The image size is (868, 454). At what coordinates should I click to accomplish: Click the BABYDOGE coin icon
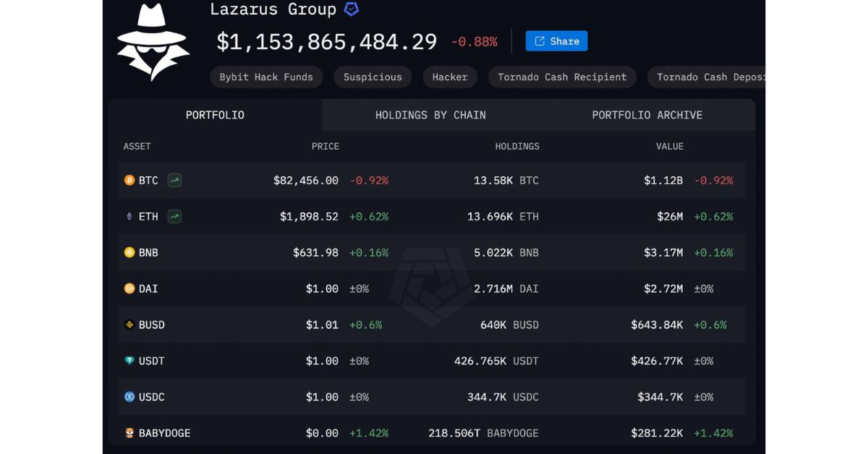point(129,433)
